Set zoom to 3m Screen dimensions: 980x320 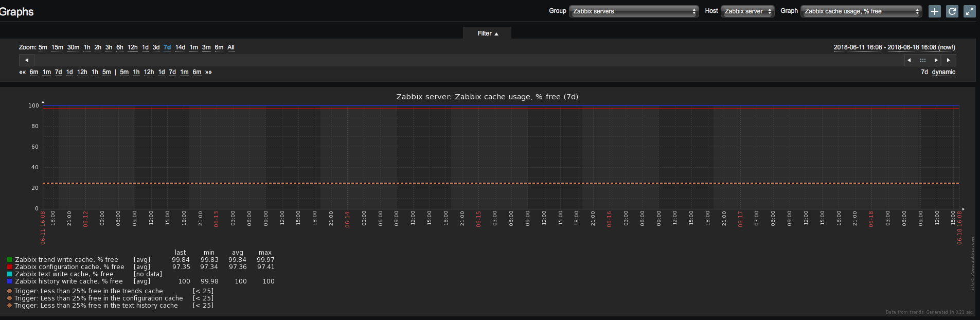coord(206,47)
